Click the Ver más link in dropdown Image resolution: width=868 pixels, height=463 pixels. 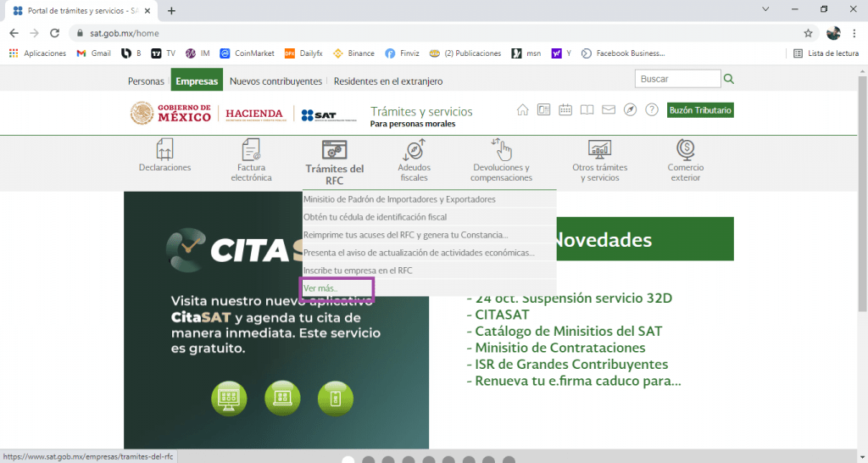320,288
